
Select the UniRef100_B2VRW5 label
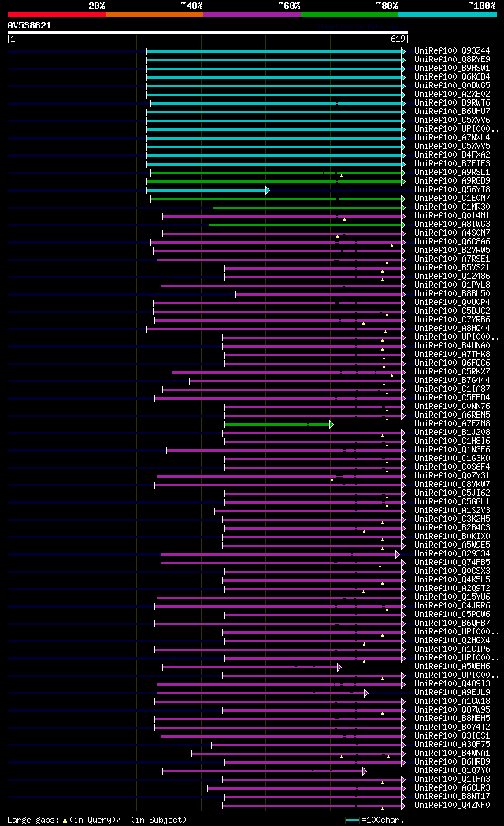tap(452, 251)
